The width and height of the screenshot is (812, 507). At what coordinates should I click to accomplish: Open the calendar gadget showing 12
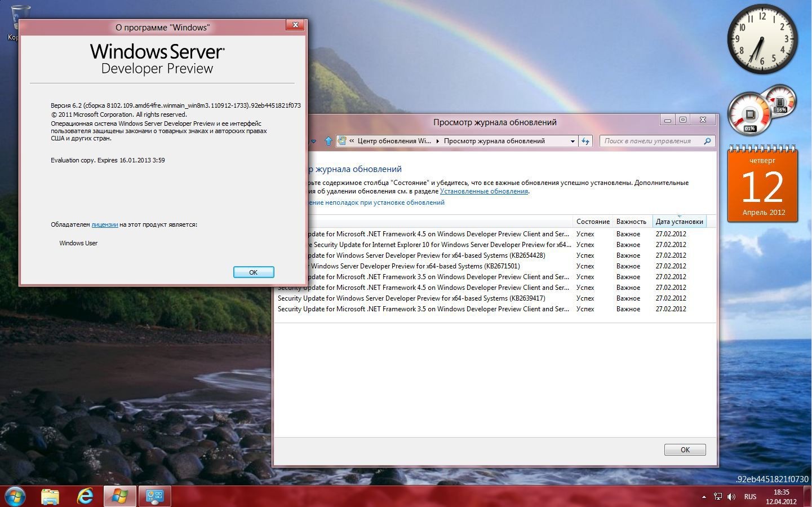(762, 184)
